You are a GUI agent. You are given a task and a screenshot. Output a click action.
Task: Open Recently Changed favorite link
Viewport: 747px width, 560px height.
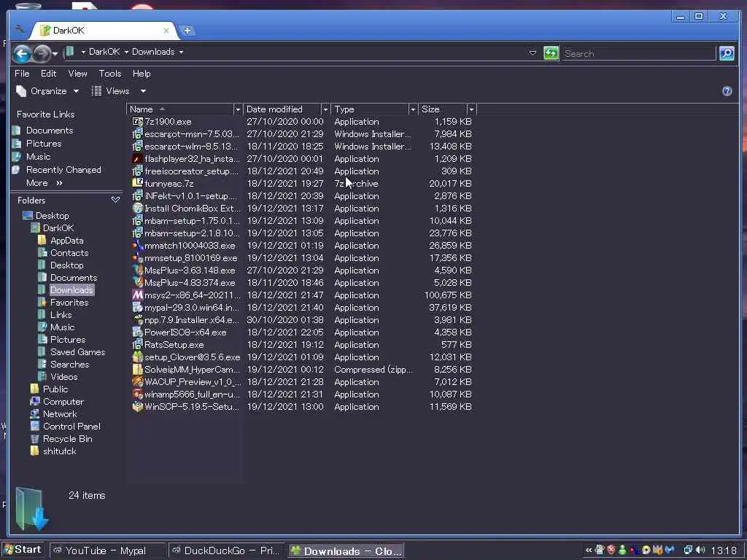coord(63,169)
